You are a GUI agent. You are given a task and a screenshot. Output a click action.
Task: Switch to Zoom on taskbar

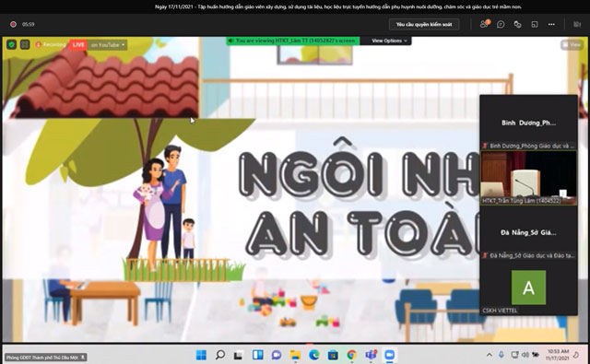click(389, 355)
